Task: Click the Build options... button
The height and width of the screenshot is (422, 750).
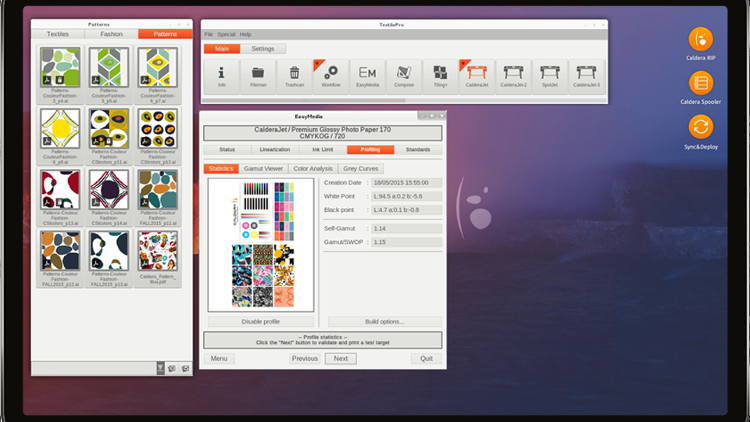Action: coord(384,322)
